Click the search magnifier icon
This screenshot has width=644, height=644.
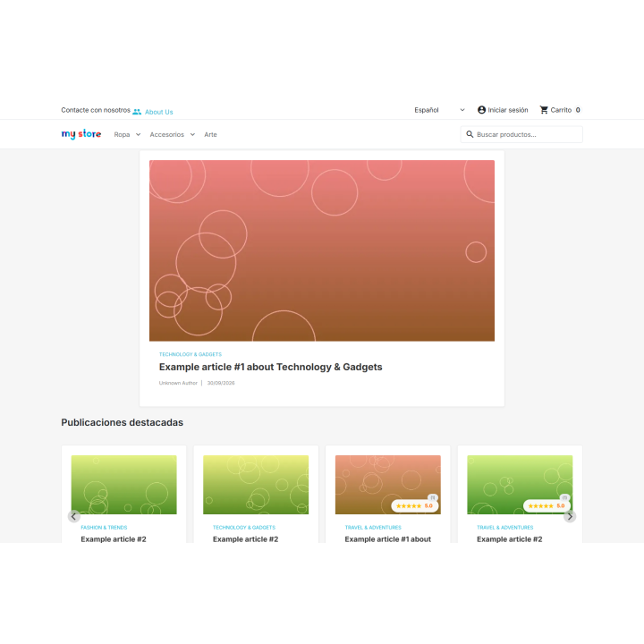pos(470,134)
